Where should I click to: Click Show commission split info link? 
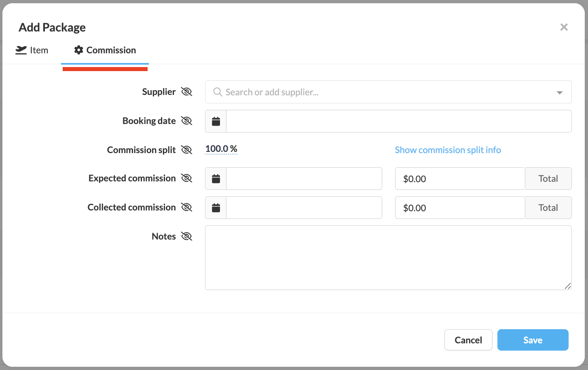(448, 150)
